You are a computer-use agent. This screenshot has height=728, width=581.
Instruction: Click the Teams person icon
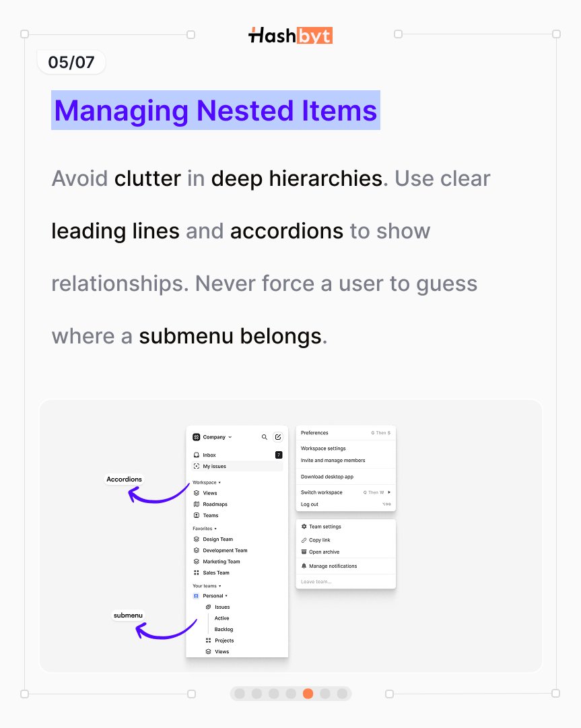(197, 515)
